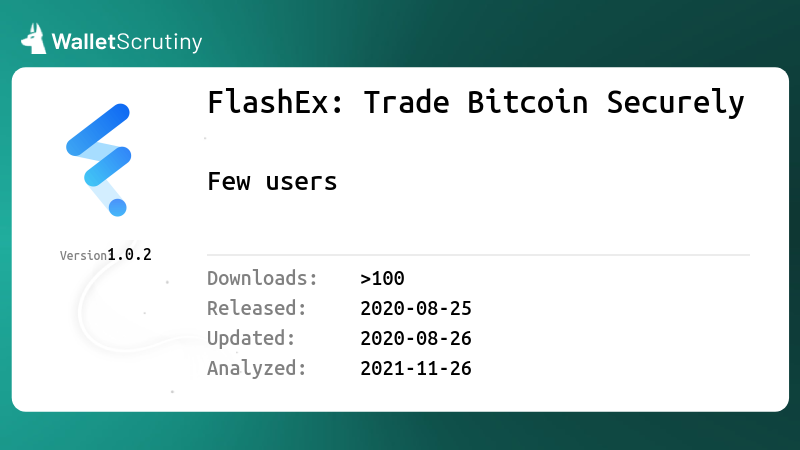800x450 pixels.
Task: Select the FlashEx: Trade Bitcoin Securely title
Action: point(476,103)
